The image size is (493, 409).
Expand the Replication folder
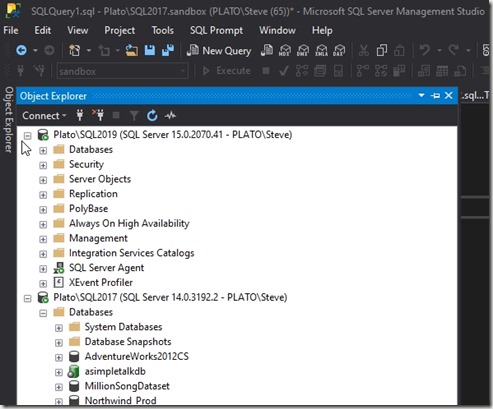[43, 195]
